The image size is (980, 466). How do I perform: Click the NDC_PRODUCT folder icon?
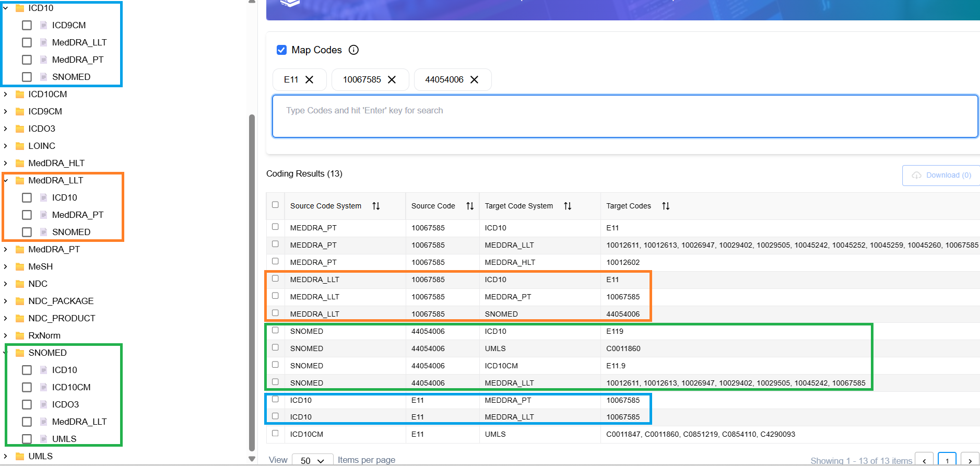tap(20, 318)
